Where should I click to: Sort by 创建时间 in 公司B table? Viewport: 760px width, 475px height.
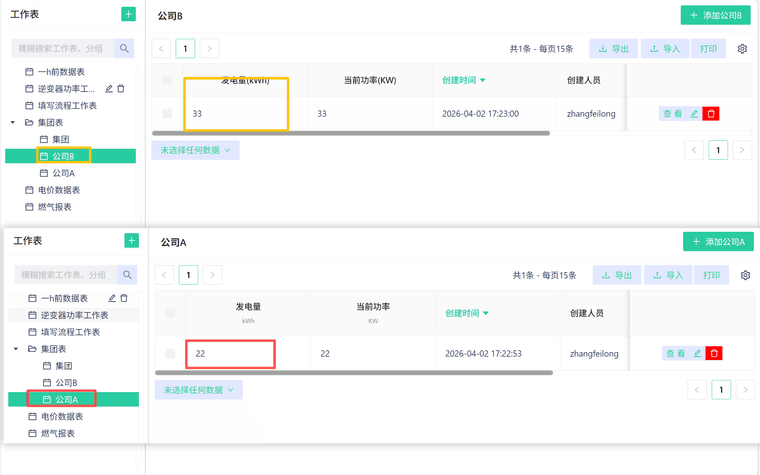[x=464, y=80]
